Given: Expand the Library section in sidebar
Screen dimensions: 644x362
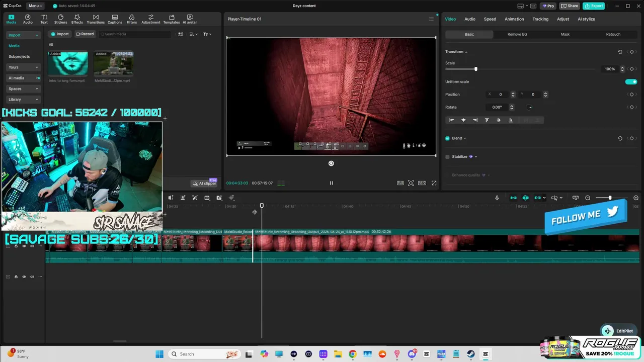Looking at the screenshot, I should pyautogui.click(x=23, y=100).
